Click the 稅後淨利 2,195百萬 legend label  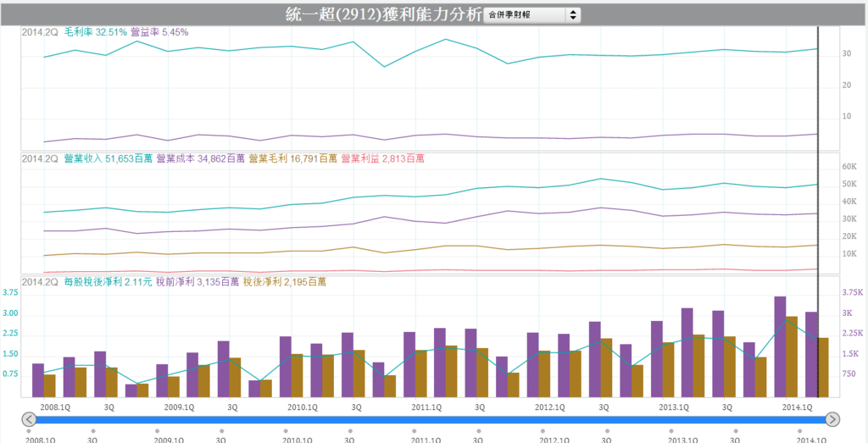tap(285, 282)
